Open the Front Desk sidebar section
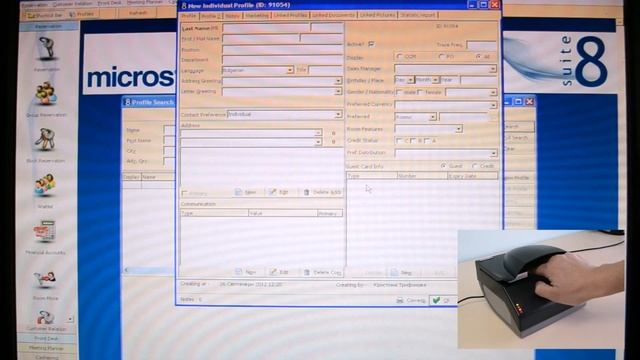640x360 pixels. click(x=46, y=338)
